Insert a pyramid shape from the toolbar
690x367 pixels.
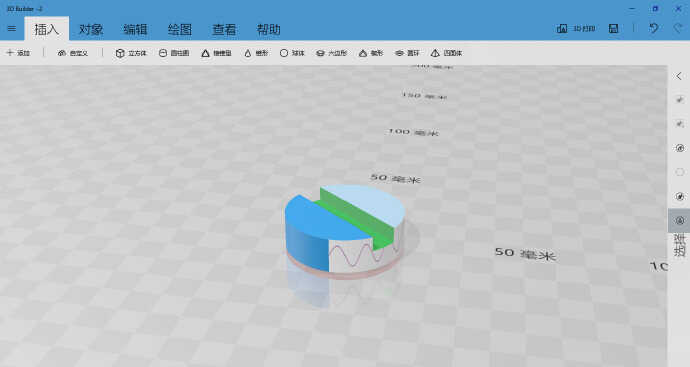point(216,53)
